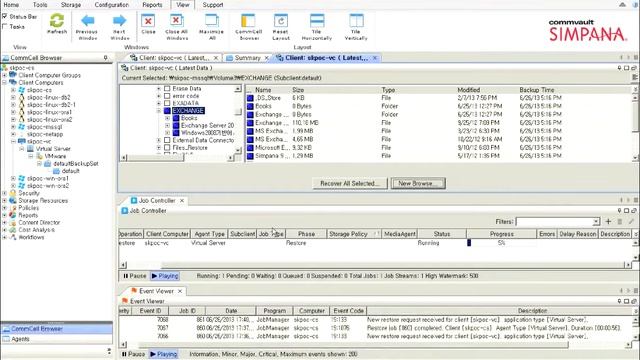Select Agents pane at bottom left
640x360 pixels.
coord(57,339)
